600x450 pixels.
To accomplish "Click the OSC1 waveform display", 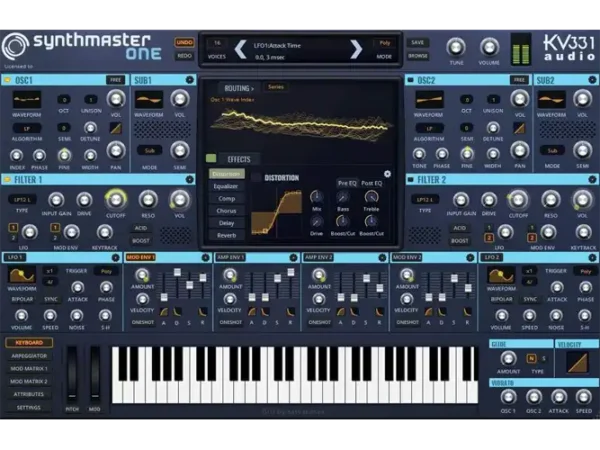I will tap(26, 99).
